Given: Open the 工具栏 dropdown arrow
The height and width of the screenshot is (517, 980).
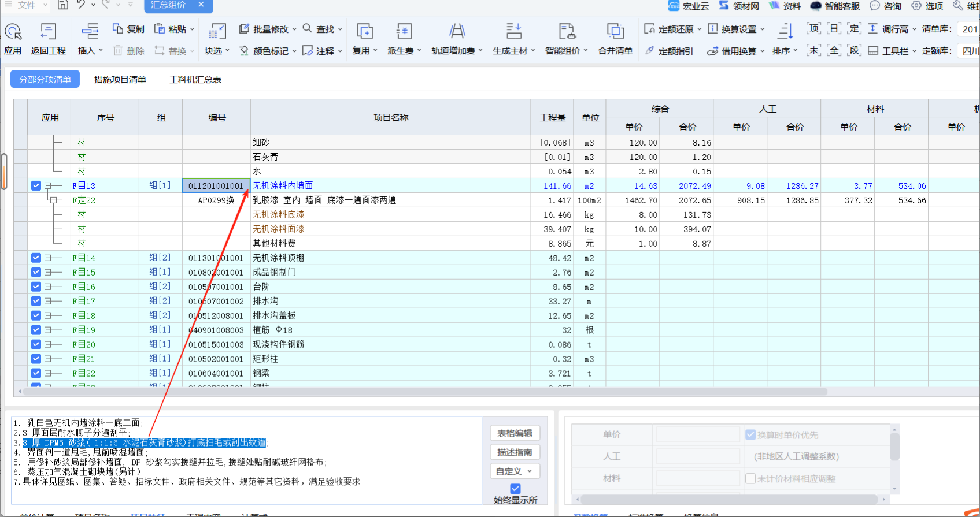Looking at the screenshot, I should tap(915, 51).
